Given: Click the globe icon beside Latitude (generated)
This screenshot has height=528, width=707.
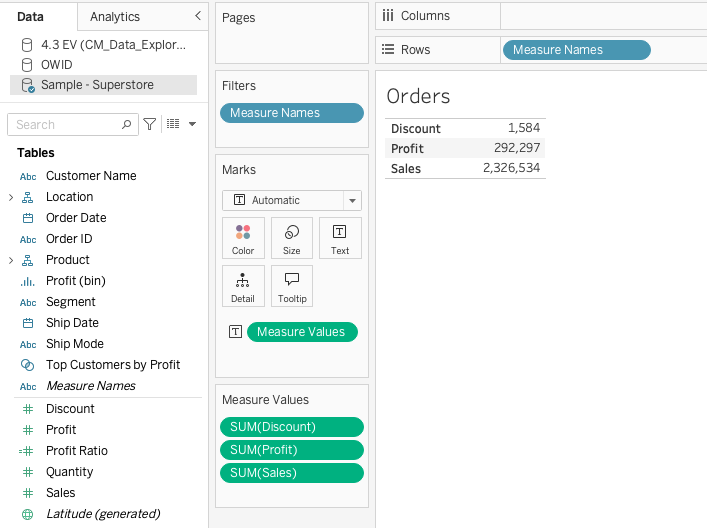Looking at the screenshot, I should pos(28,514).
